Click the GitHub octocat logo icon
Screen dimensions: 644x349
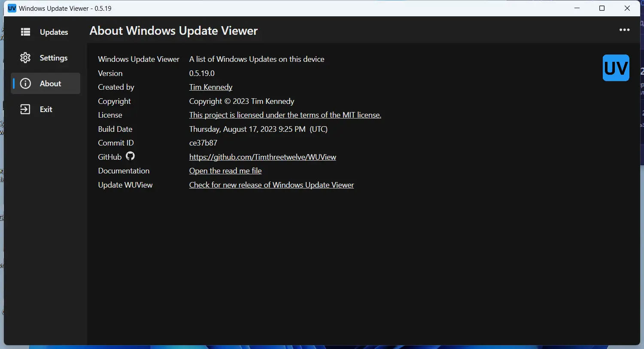[x=130, y=156]
